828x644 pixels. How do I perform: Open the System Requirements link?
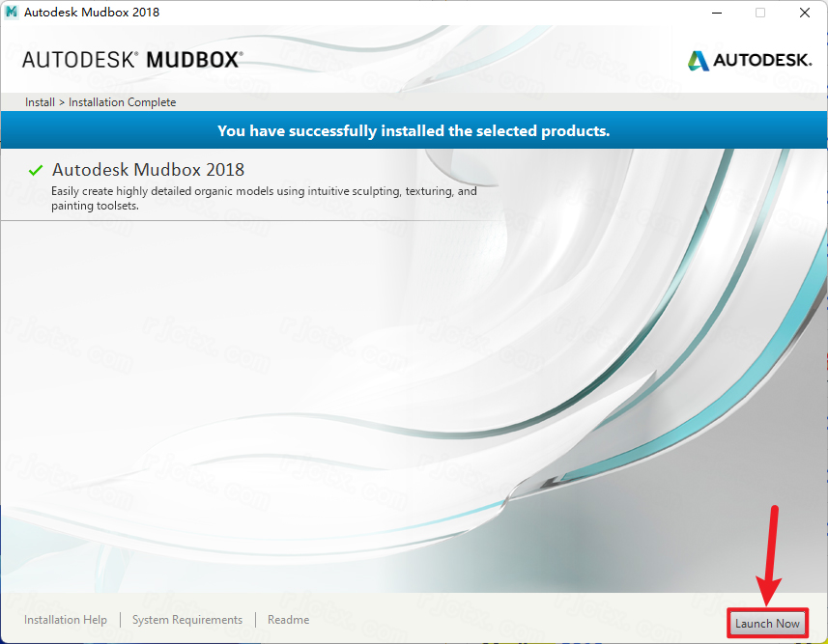pyautogui.click(x=187, y=620)
